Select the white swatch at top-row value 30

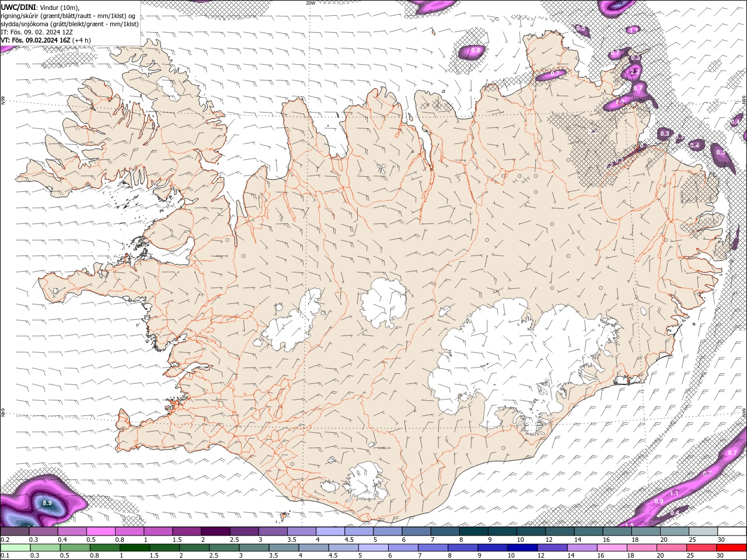click(x=731, y=531)
